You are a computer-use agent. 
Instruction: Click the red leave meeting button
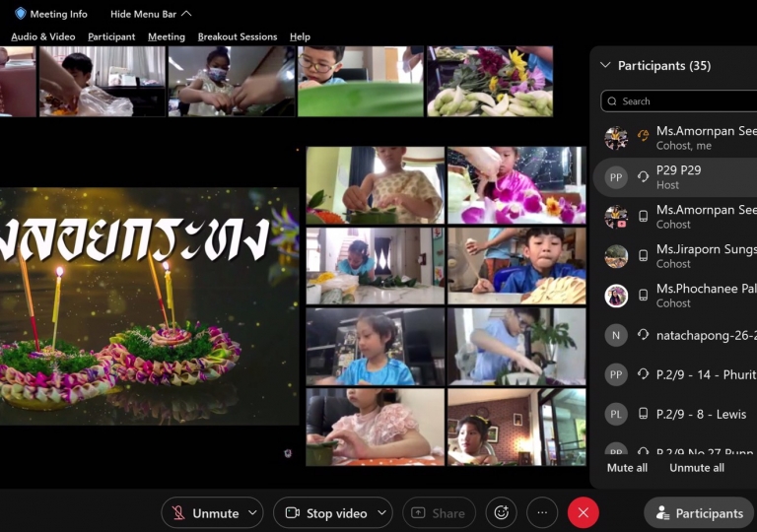(x=584, y=512)
